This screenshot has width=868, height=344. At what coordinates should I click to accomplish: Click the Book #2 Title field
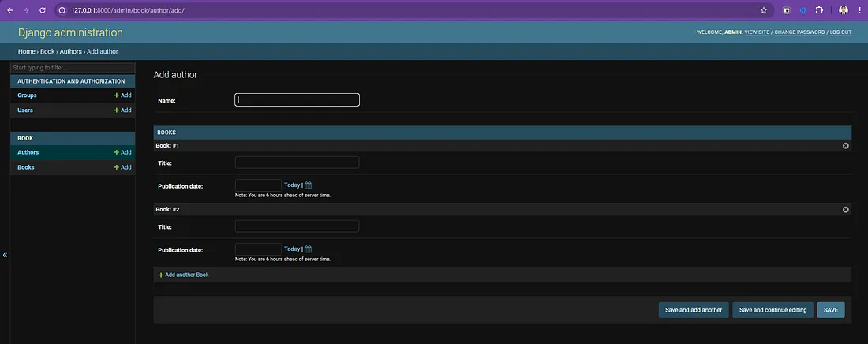(x=297, y=226)
